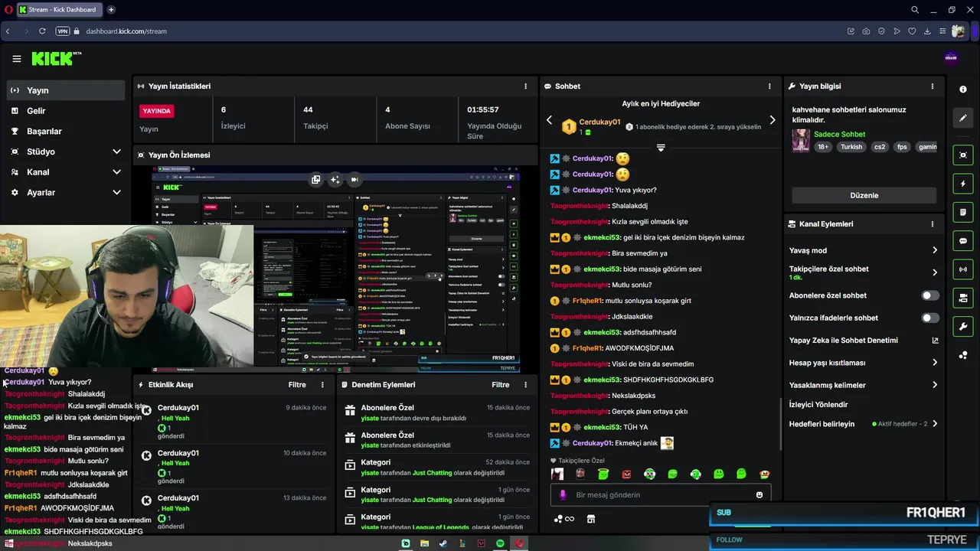Viewport: 980px width, 551px height.
Task: Toggle the camera channel actions icon in right sidebar
Action: [x=963, y=298]
